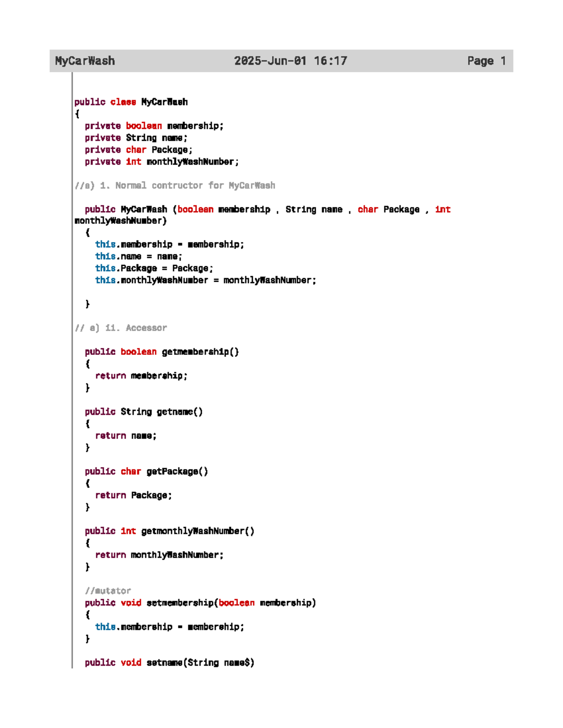Click the 2025-Jun-01 16:17 timestamp in the header
This screenshot has width=563, height=728.
click(291, 61)
